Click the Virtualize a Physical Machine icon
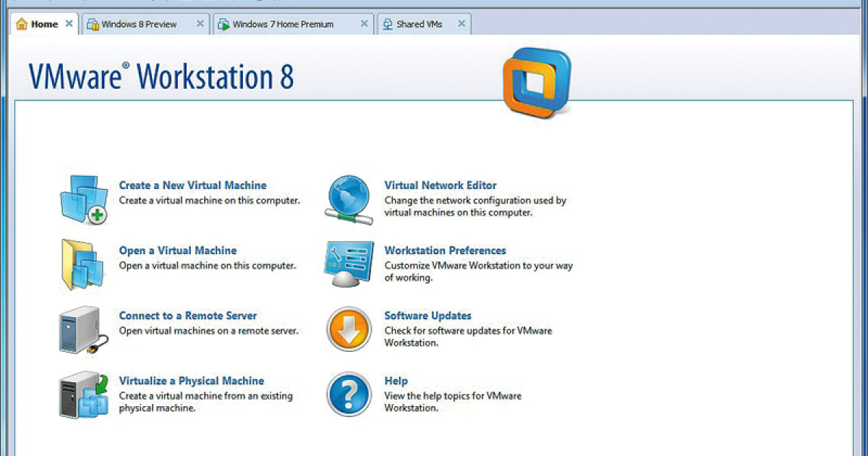Screen dimensions: 868x456 click(83, 394)
